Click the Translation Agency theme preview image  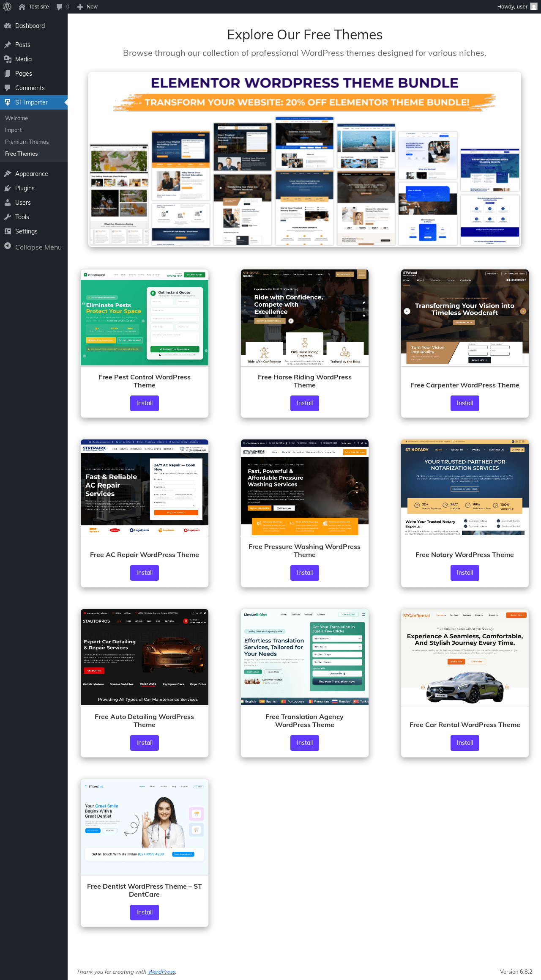click(305, 657)
